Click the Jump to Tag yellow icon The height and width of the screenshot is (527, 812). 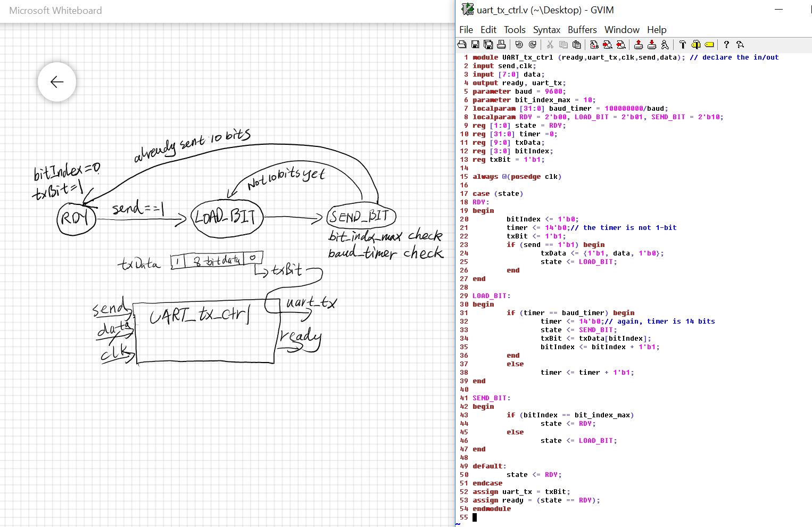pyautogui.click(x=709, y=45)
